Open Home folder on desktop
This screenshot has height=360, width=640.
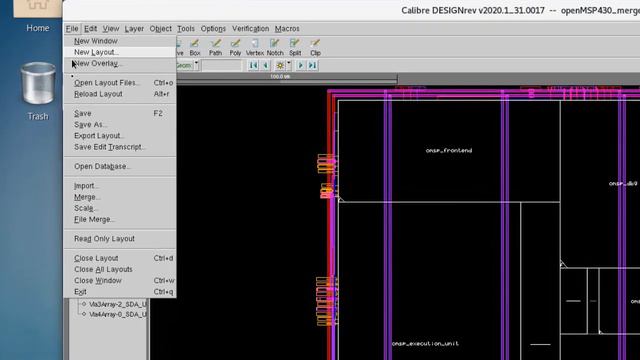pos(38,17)
